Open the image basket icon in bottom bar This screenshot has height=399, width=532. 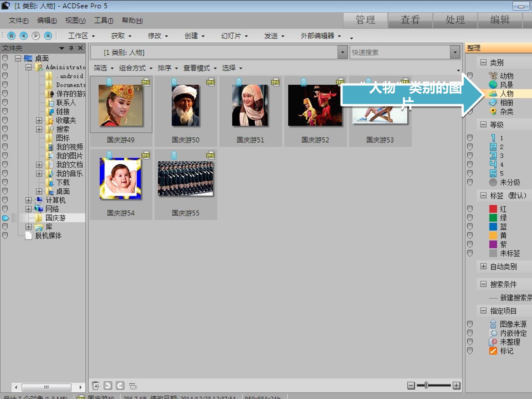(x=96, y=386)
